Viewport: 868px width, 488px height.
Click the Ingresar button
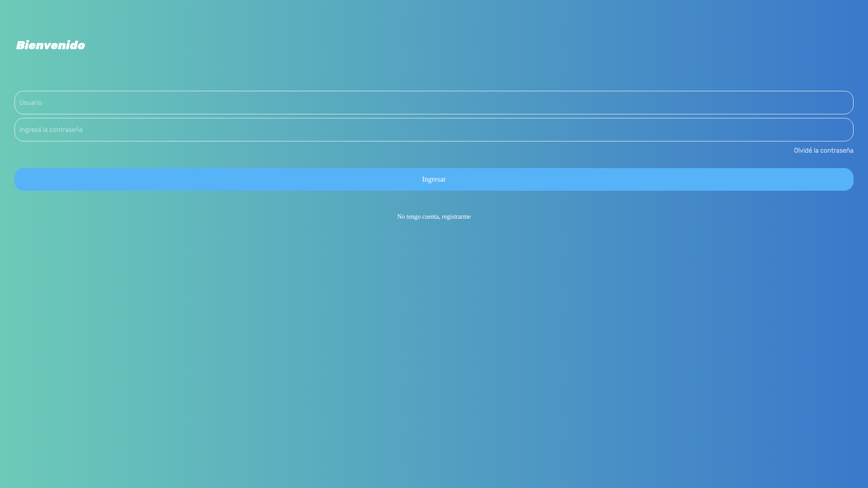434,179
